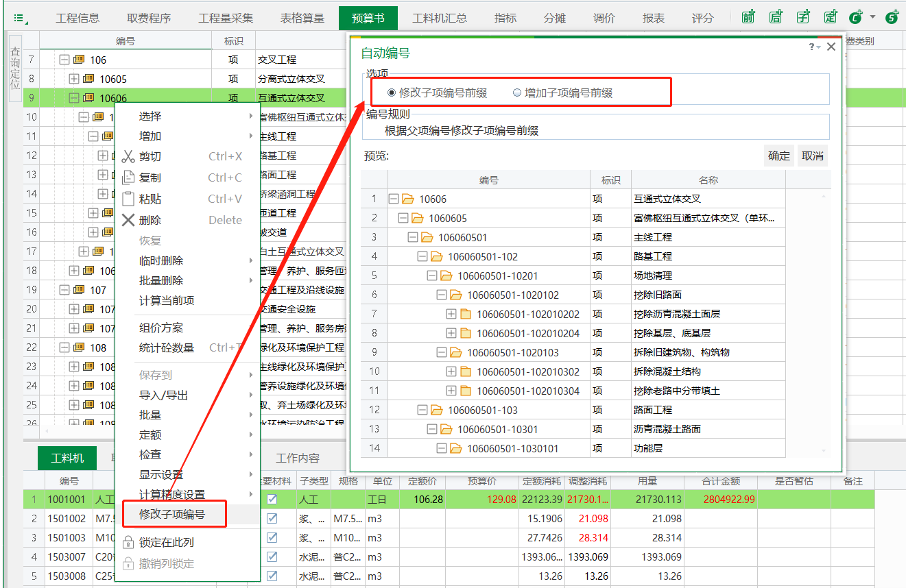Collapse tree node 107 in main table

[64, 290]
